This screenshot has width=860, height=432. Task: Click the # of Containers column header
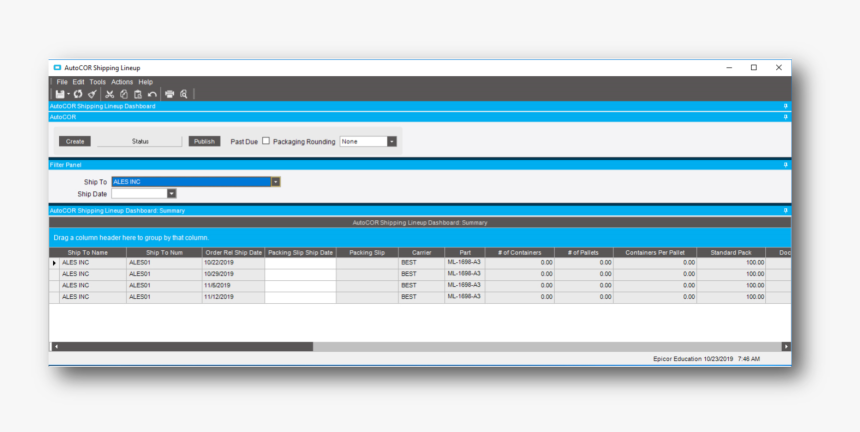tap(519, 253)
